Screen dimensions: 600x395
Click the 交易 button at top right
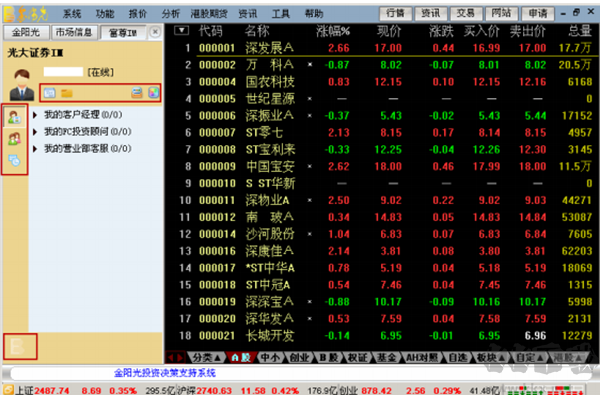(466, 13)
